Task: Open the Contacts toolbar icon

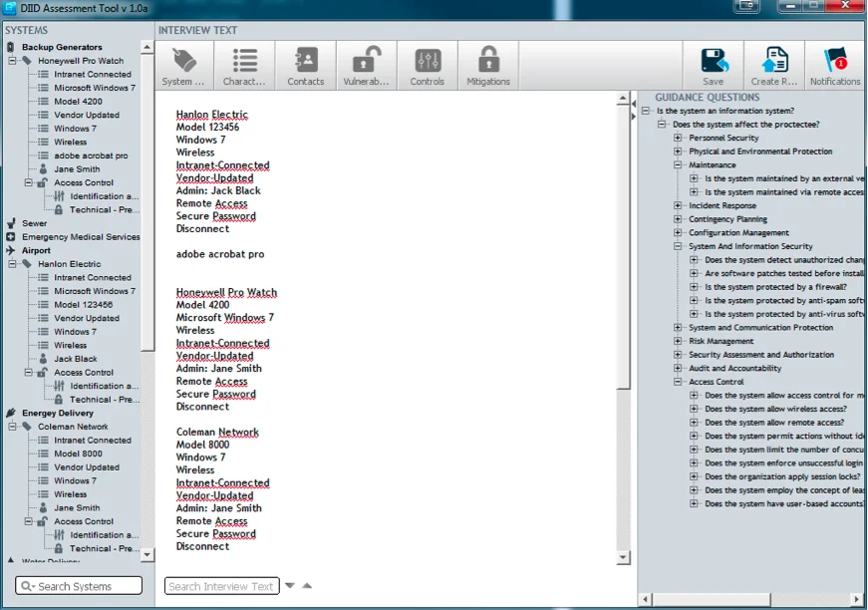Action: (x=305, y=63)
